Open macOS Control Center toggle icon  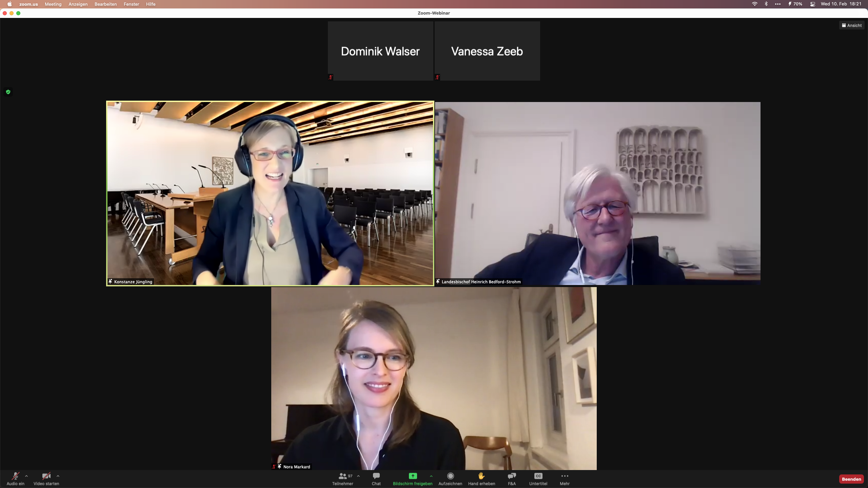tap(812, 4)
